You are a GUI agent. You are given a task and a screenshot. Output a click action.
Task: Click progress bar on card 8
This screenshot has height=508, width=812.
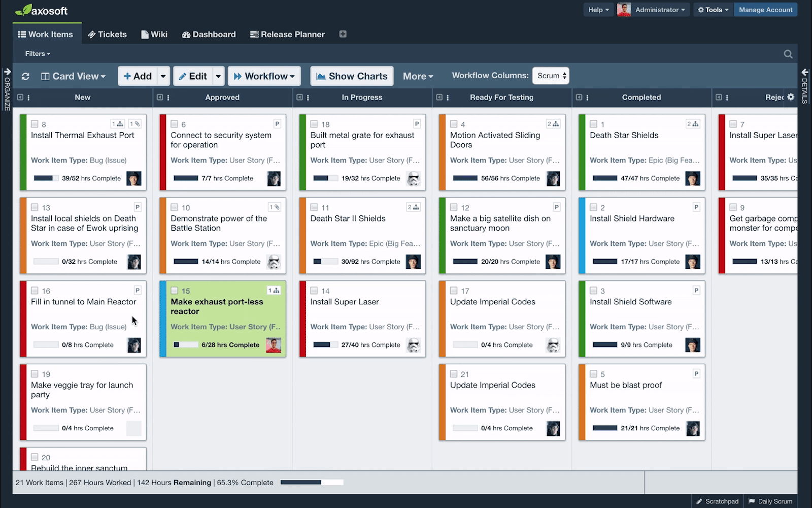click(46, 178)
